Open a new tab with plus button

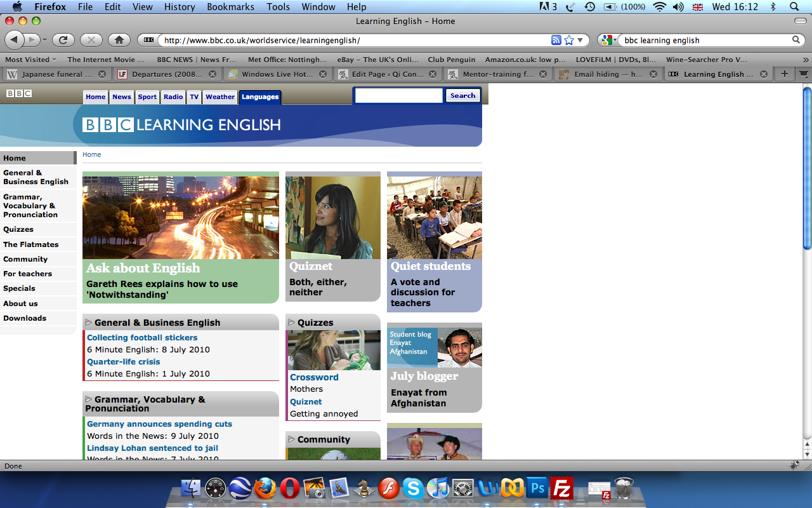[x=785, y=74]
